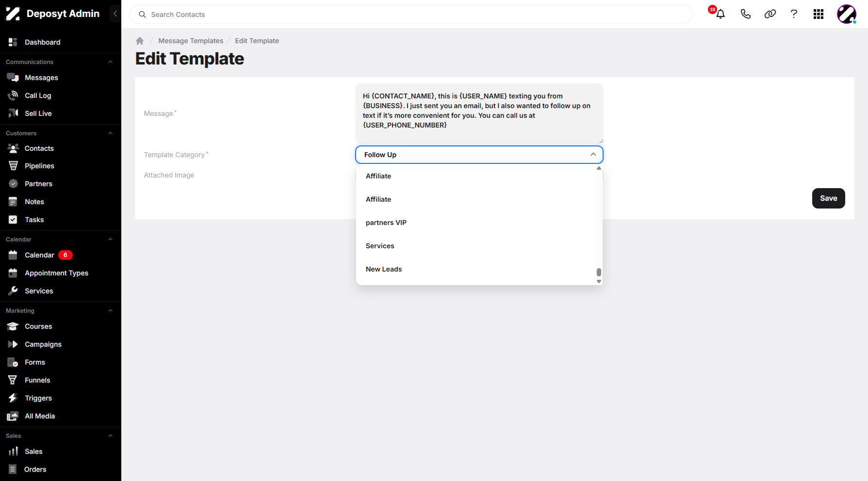Image resolution: width=868 pixels, height=481 pixels.
Task: Click the Pipelines funnel icon
Action: tap(13, 166)
